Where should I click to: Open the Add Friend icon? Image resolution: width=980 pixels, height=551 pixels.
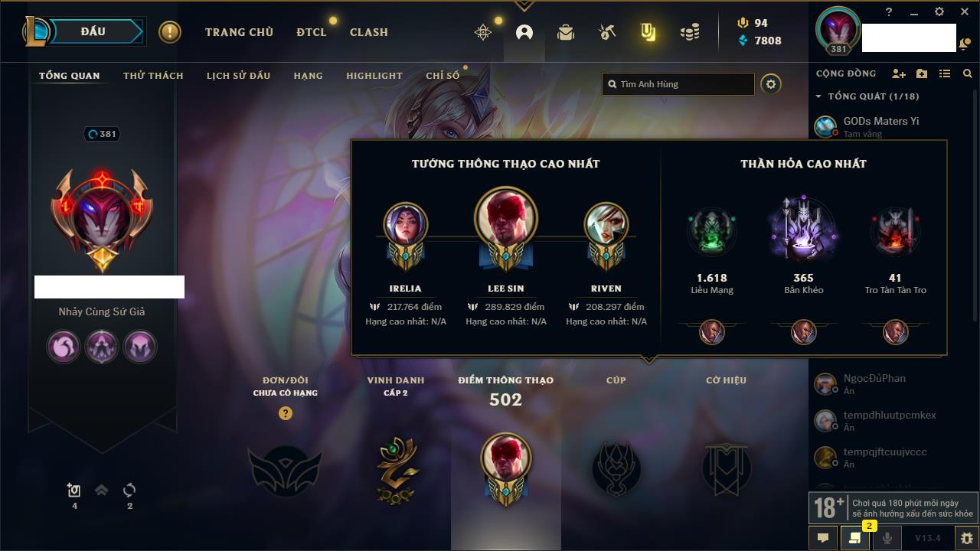(899, 73)
